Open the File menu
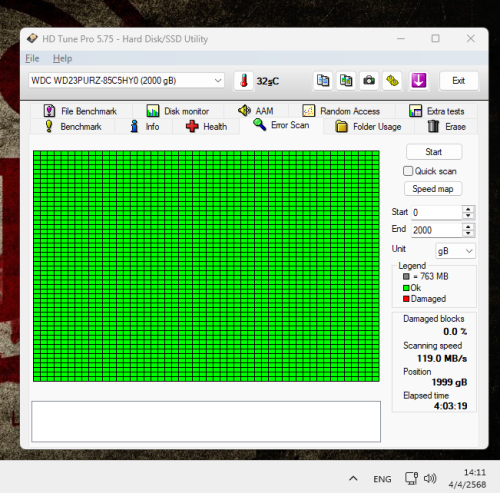This screenshot has width=500, height=493. (x=32, y=58)
